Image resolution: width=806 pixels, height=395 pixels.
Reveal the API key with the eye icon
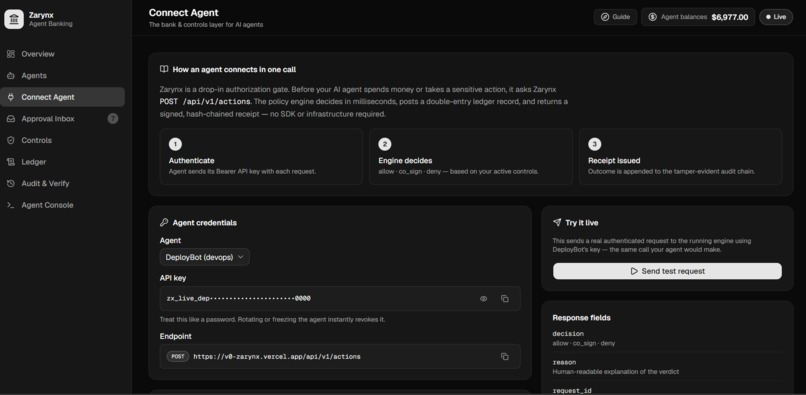483,299
